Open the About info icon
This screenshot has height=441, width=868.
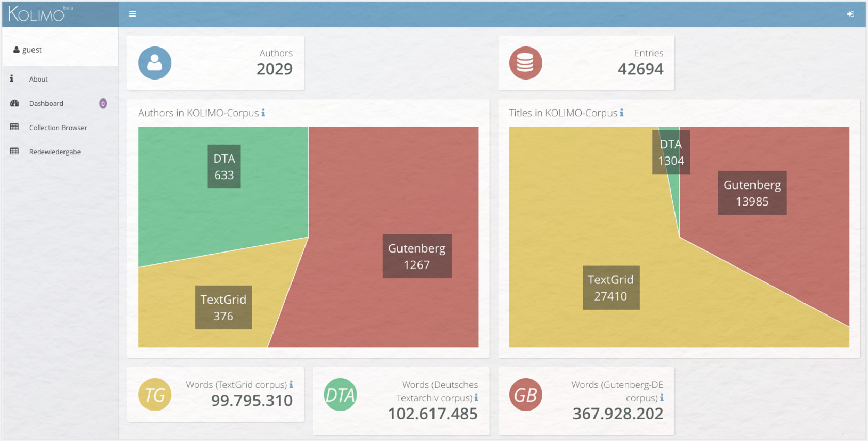(x=12, y=78)
